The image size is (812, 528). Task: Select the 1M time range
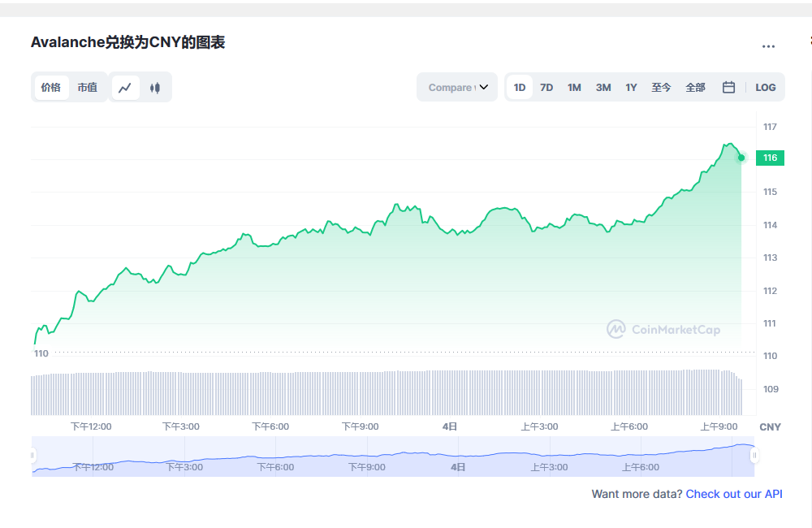tap(574, 88)
